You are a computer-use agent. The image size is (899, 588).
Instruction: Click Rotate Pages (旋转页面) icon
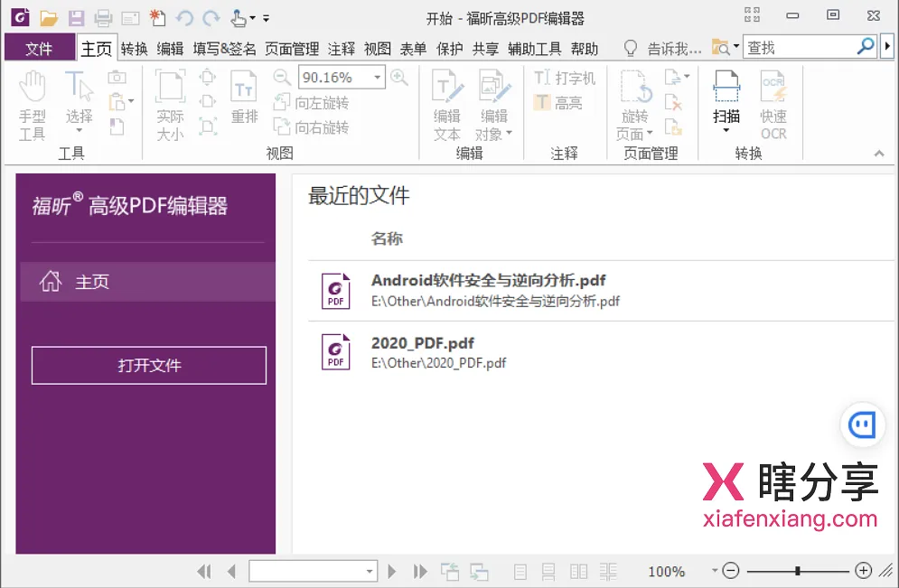tap(634, 106)
